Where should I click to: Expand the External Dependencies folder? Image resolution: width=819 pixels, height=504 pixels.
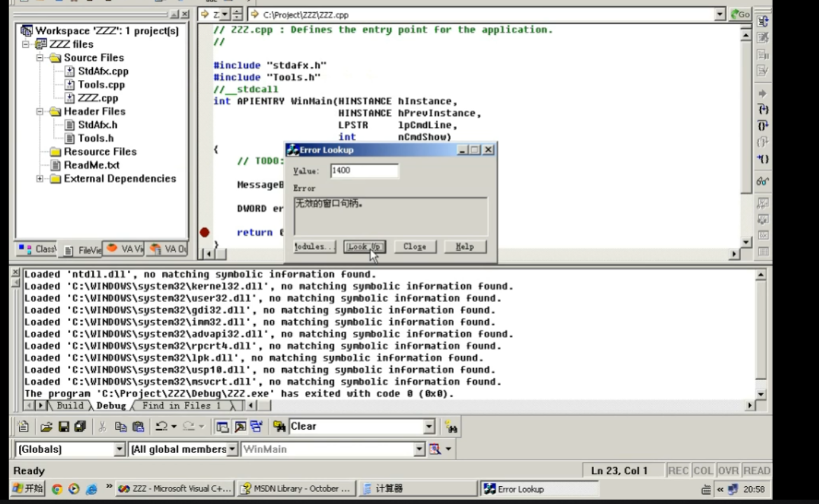pos(40,179)
